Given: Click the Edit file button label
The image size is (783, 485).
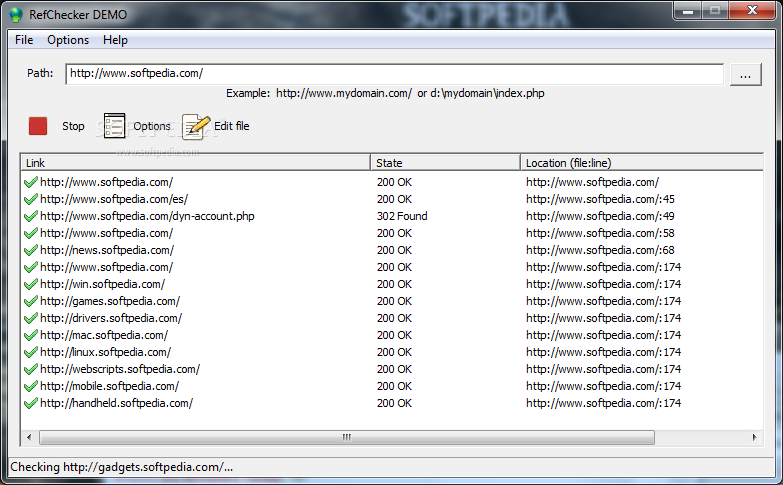Looking at the screenshot, I should pyautogui.click(x=232, y=126).
